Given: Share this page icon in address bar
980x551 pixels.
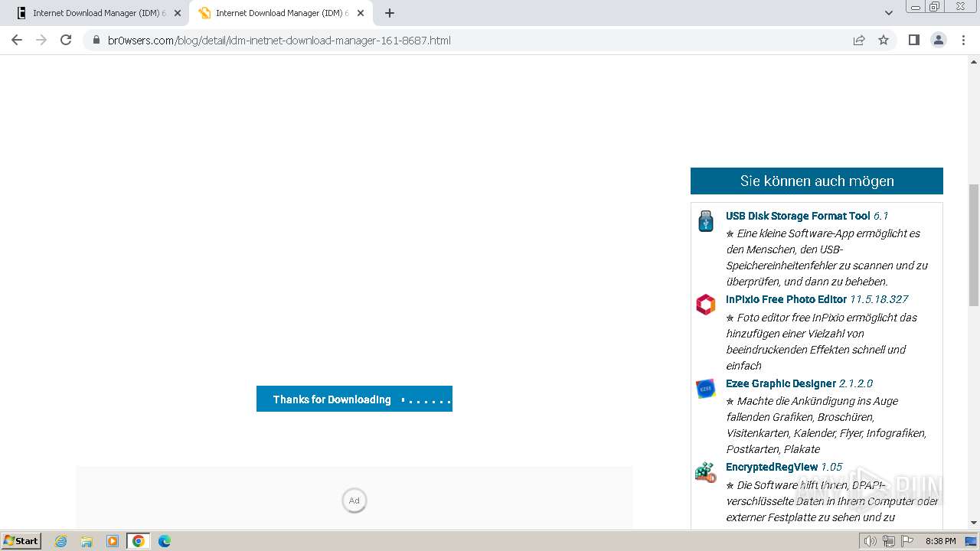Looking at the screenshot, I should pyautogui.click(x=859, y=40).
